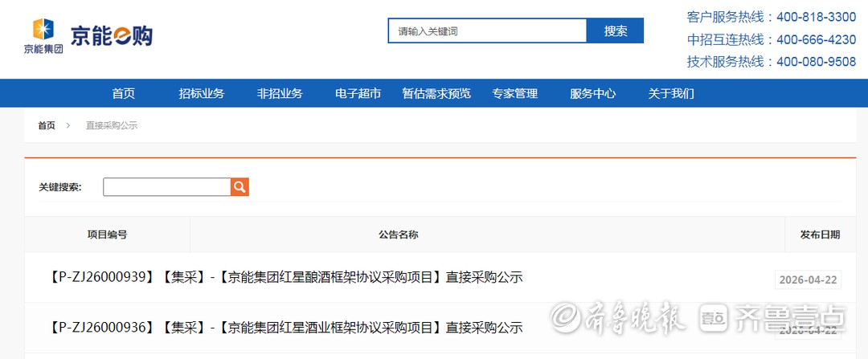This screenshot has width=868, height=359.
Task: Focus the 请输入关键词 search box
Action: 487,31
